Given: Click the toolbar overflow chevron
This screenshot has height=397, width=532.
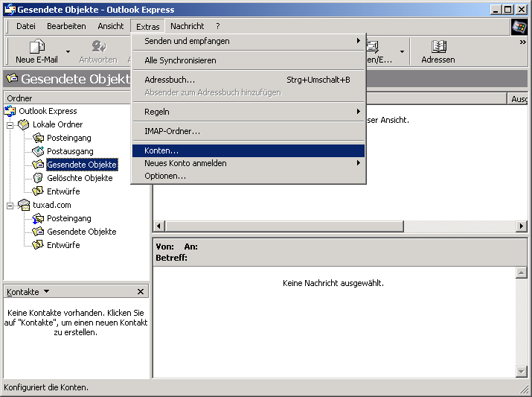Looking at the screenshot, I should (x=522, y=42).
